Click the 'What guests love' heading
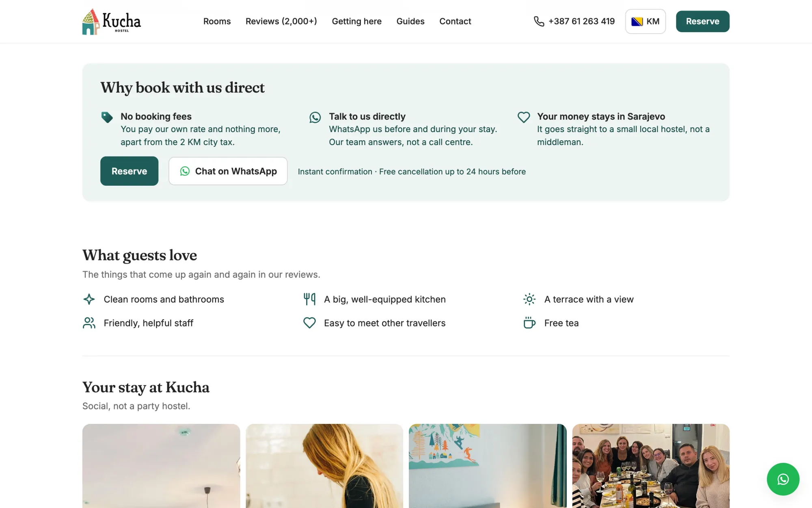This screenshot has height=508, width=812. tap(140, 255)
